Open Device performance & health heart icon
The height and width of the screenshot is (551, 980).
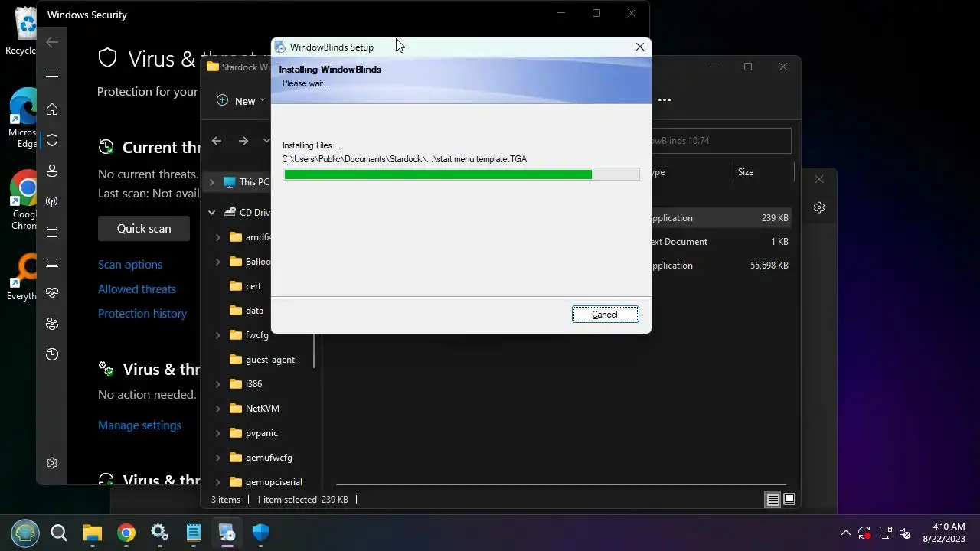tap(52, 293)
